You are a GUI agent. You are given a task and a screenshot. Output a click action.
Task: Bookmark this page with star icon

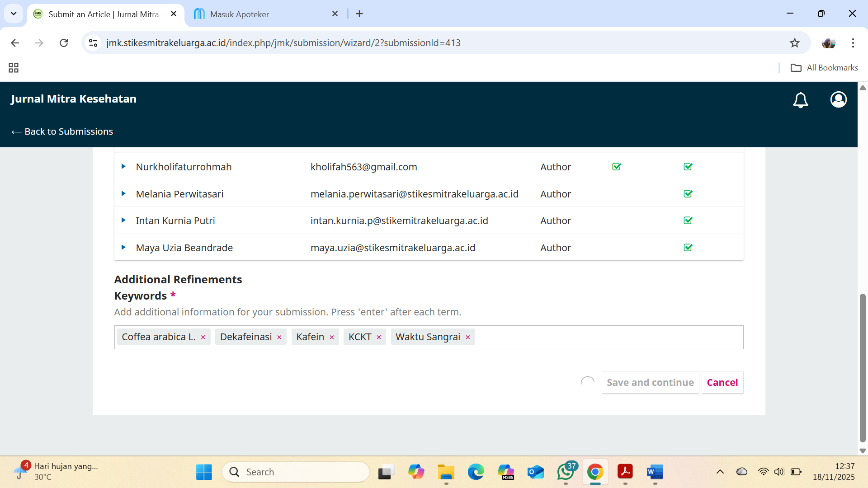click(794, 43)
